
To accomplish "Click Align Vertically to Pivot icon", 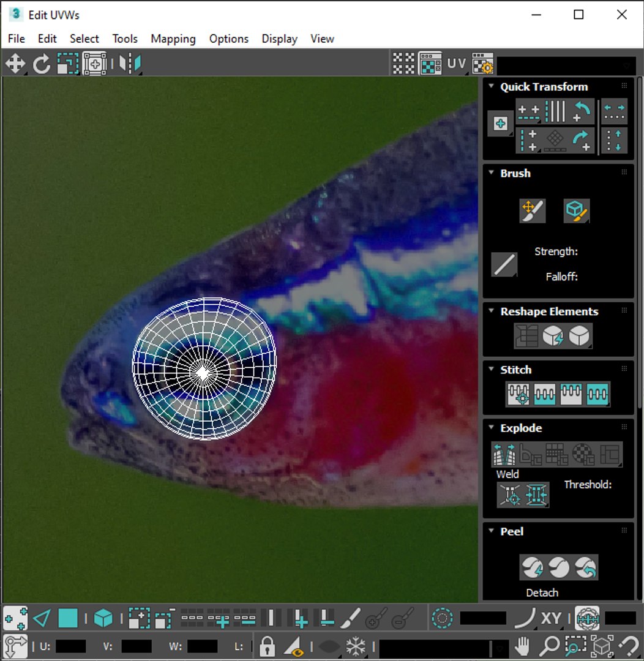I will click(x=528, y=140).
